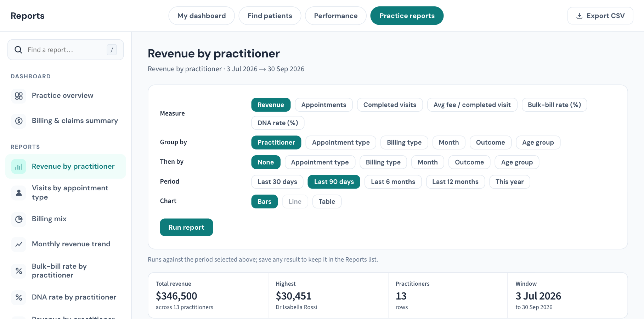Group by Age group
This screenshot has height=319, width=644.
[538, 142]
